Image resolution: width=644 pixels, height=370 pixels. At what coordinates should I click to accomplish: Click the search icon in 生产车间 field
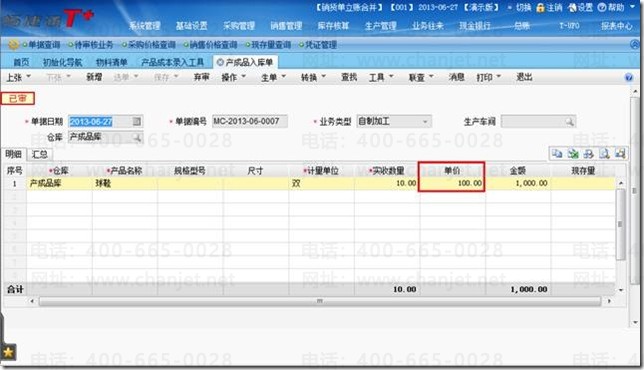(569, 122)
